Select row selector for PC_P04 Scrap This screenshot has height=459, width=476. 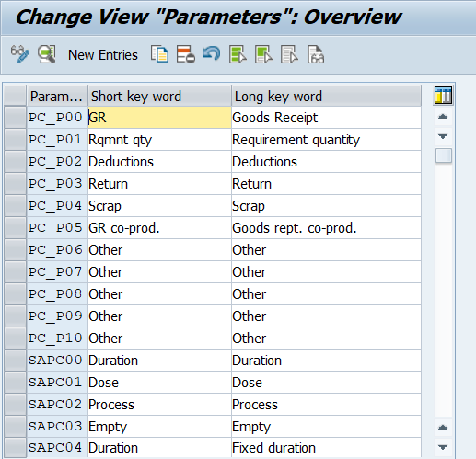15,206
